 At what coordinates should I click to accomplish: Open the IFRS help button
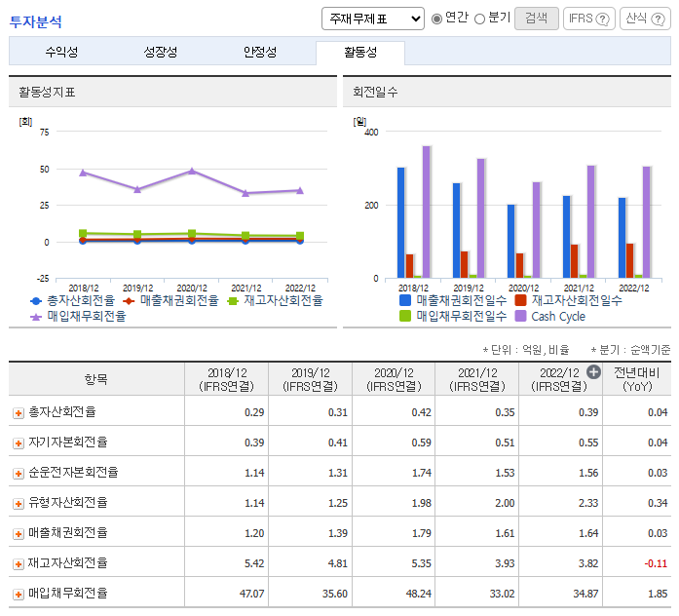(589, 19)
